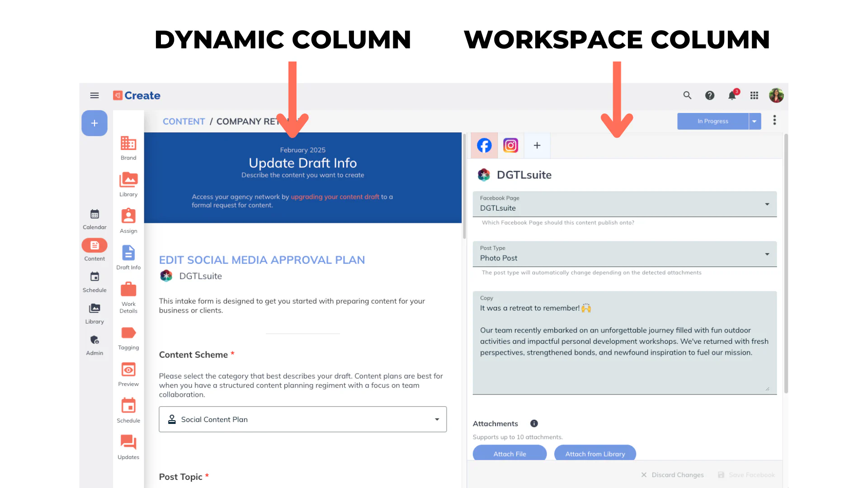Click the help question mark icon
Viewport: 868px width, 488px height.
click(x=710, y=95)
